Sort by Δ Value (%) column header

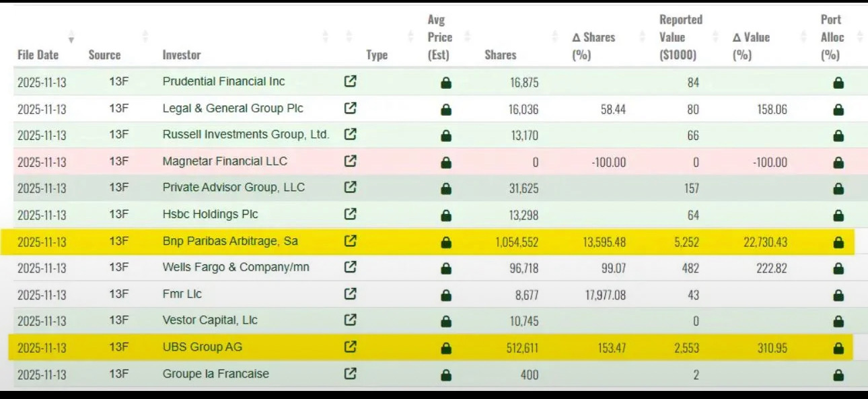[x=751, y=46]
